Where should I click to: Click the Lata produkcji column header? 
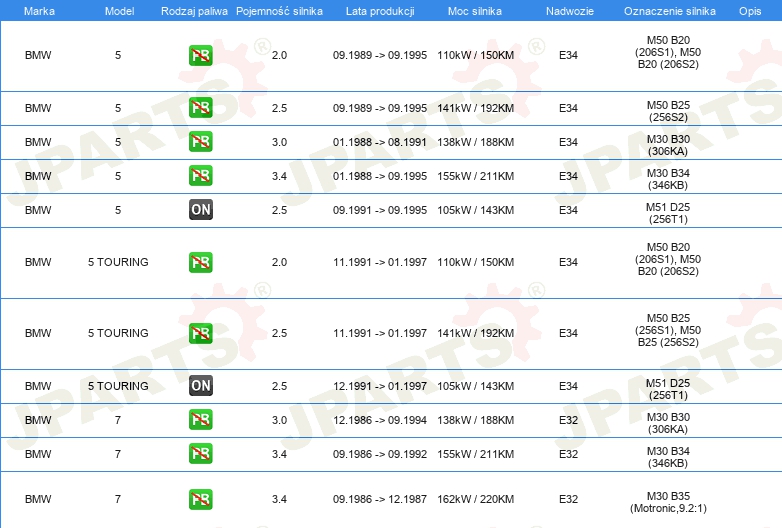[x=380, y=11]
